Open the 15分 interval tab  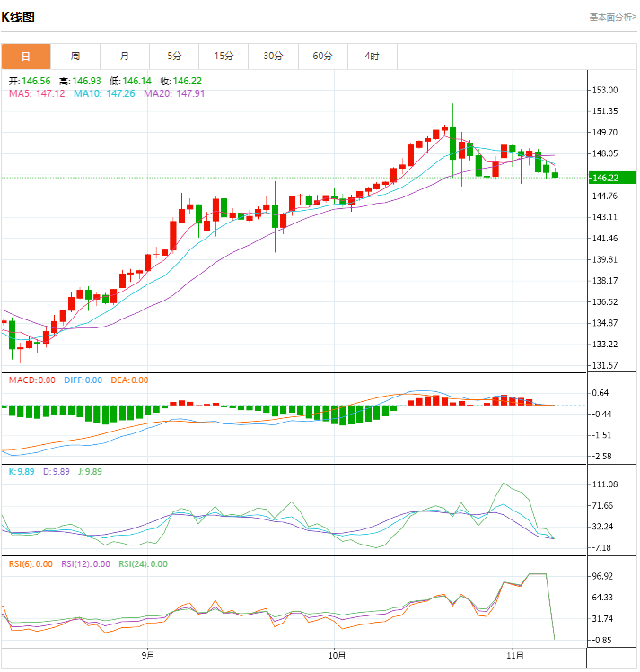click(x=224, y=57)
